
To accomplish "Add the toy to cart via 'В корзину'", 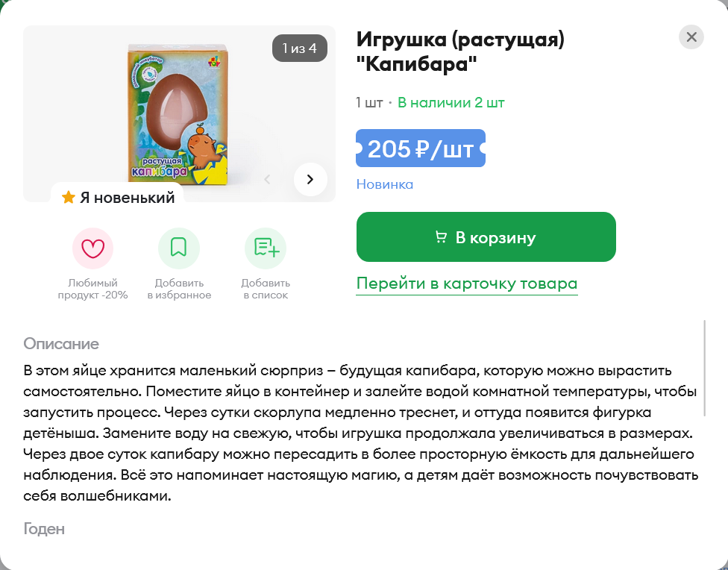I will click(486, 237).
